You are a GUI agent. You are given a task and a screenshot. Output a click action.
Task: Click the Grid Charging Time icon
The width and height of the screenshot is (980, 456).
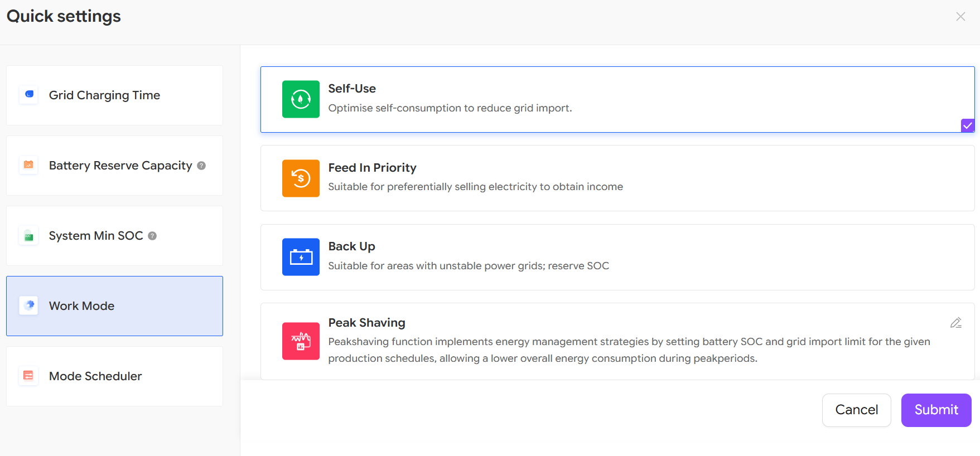[x=29, y=95]
